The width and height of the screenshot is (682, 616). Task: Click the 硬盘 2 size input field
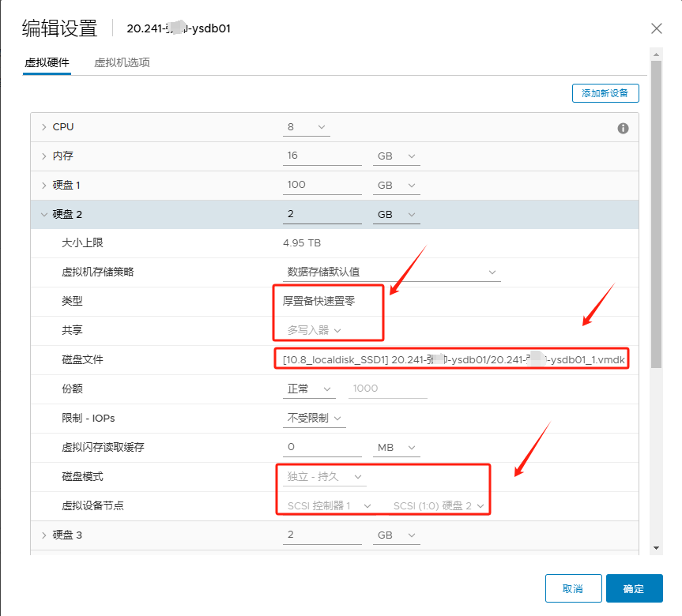pyautogui.click(x=322, y=214)
